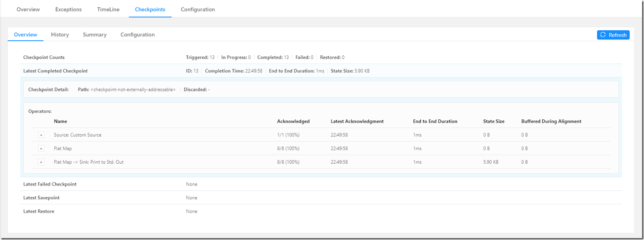Screen dimensions: 644x240
Task: Click the Checkpoint Detail: label
Action: pos(48,89)
